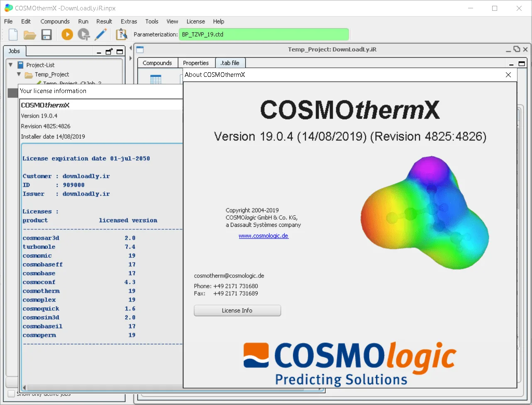Click the right-pointing panel expand arrow
This screenshot has height=405, width=532.
coord(131,58)
